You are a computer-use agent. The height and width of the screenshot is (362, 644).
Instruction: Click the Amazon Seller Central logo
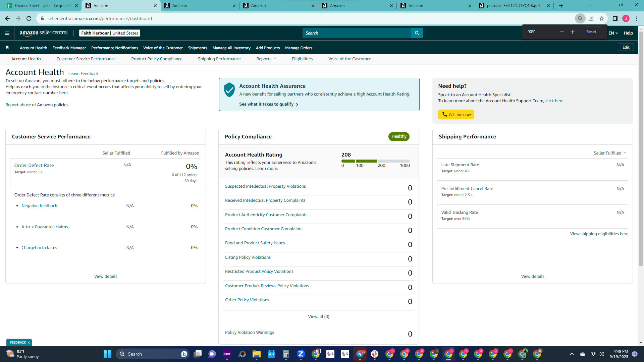pos(44,33)
